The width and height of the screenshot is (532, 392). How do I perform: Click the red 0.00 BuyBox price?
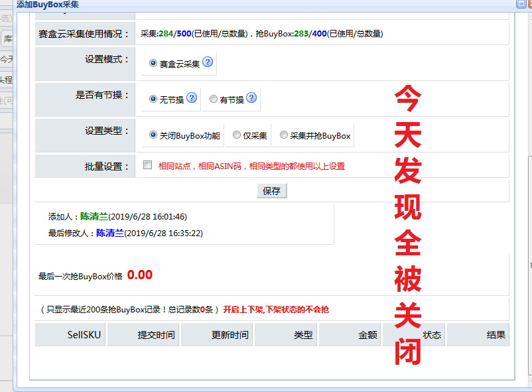click(140, 275)
